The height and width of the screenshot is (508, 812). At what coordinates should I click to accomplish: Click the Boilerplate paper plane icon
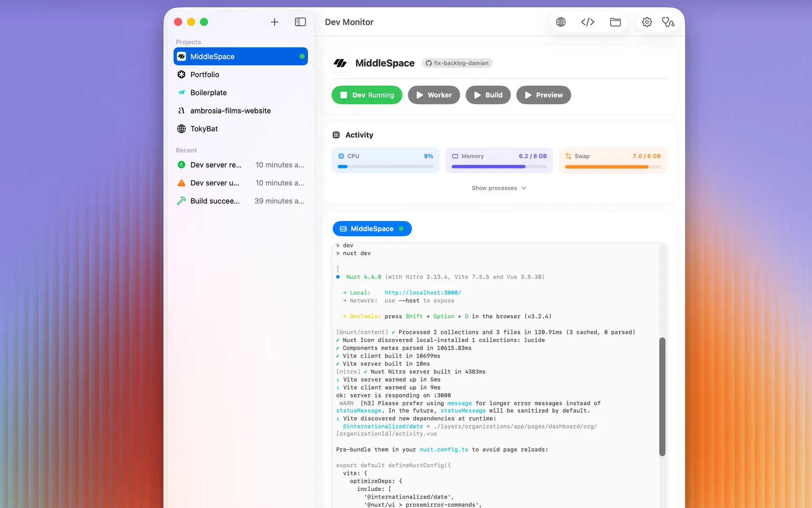pyautogui.click(x=181, y=93)
